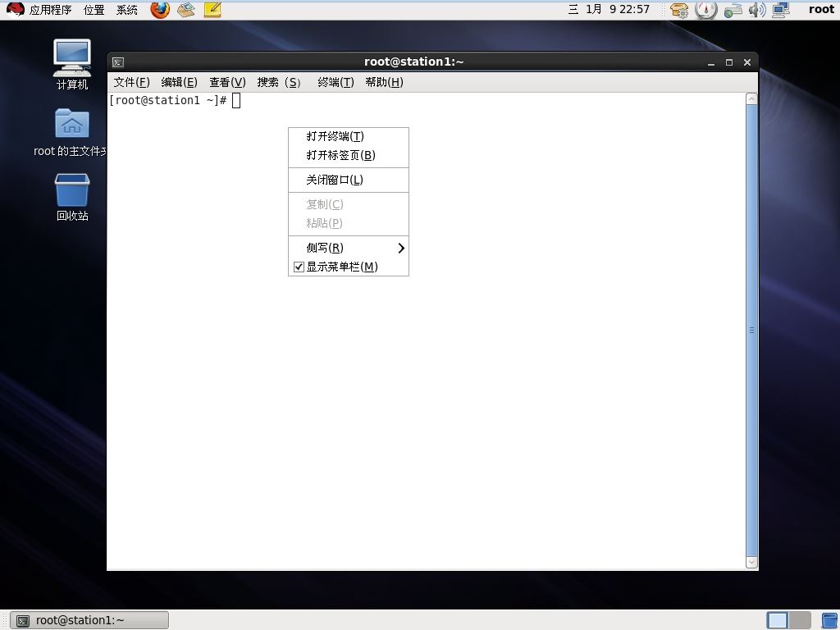
Task: Choose 打开标签页(B) from context menu
Action: tap(348, 155)
